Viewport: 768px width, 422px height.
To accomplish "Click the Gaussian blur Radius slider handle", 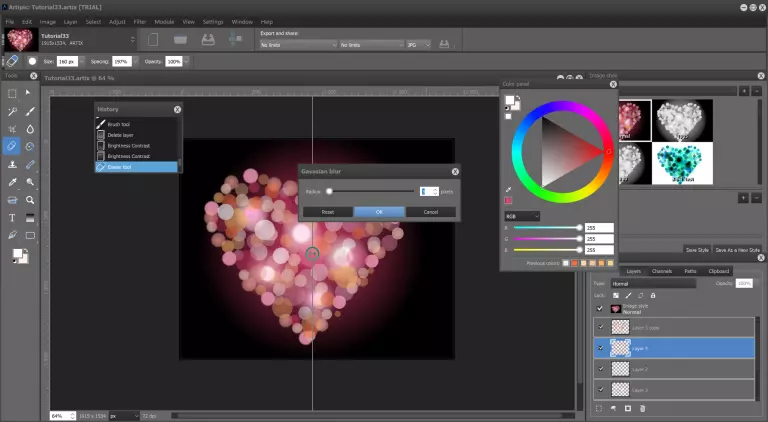I will pyautogui.click(x=329, y=191).
